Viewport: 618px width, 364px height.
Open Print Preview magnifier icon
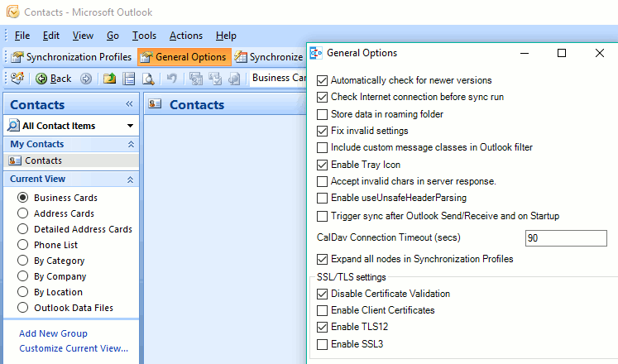(148, 79)
